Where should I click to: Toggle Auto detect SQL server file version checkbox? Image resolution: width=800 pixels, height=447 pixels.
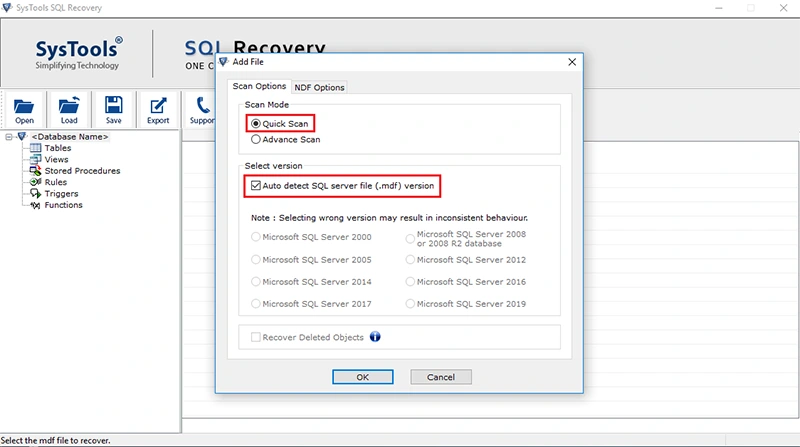click(256, 186)
